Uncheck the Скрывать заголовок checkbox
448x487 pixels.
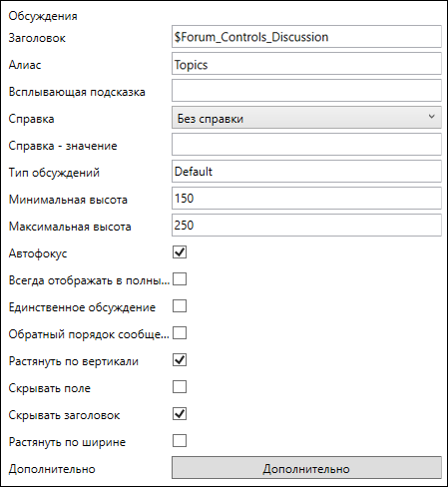pos(180,414)
